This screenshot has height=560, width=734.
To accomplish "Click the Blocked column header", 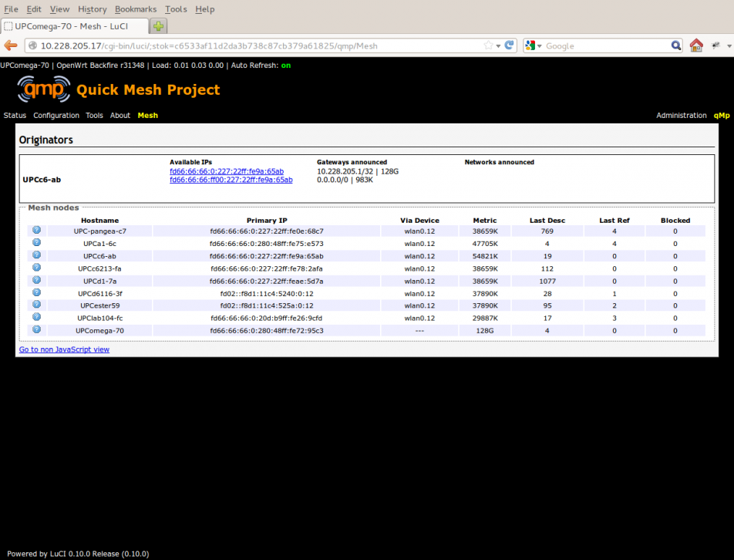I will click(675, 221).
